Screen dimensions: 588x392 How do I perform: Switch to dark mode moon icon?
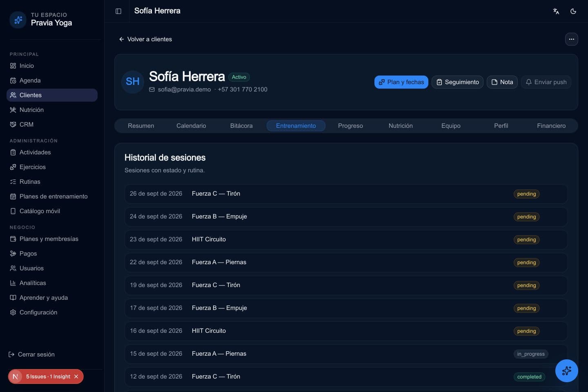573,11
